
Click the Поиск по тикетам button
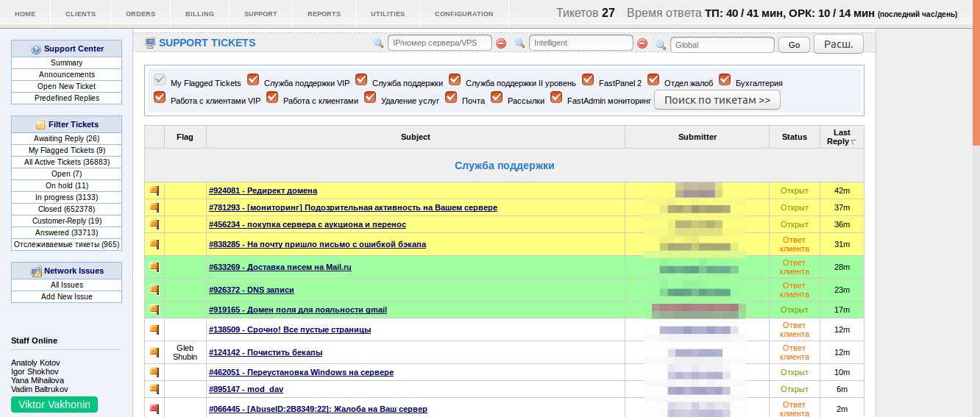(717, 100)
